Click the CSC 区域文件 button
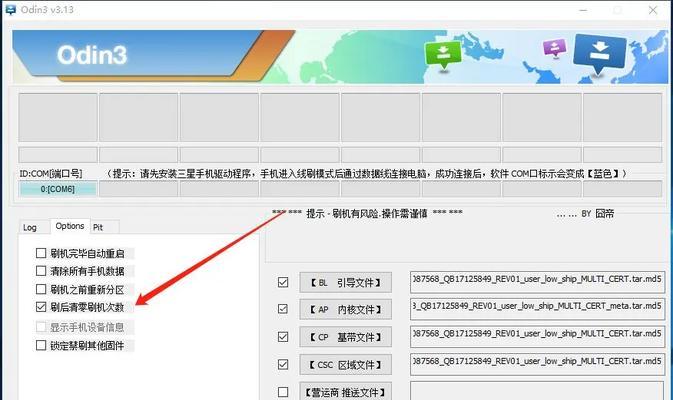 [346, 365]
